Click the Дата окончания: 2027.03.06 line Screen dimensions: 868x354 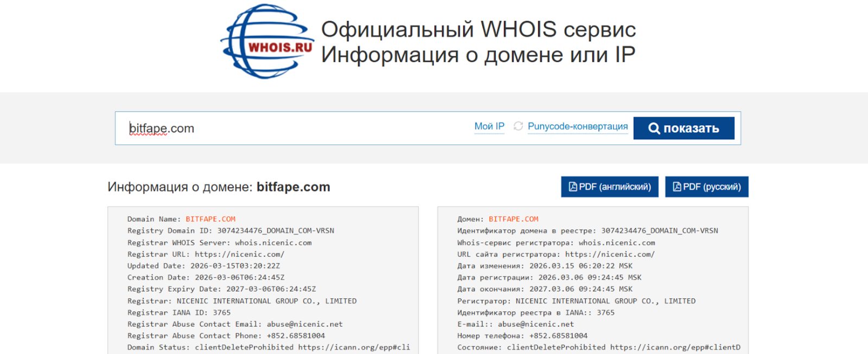pyautogui.click(x=545, y=289)
